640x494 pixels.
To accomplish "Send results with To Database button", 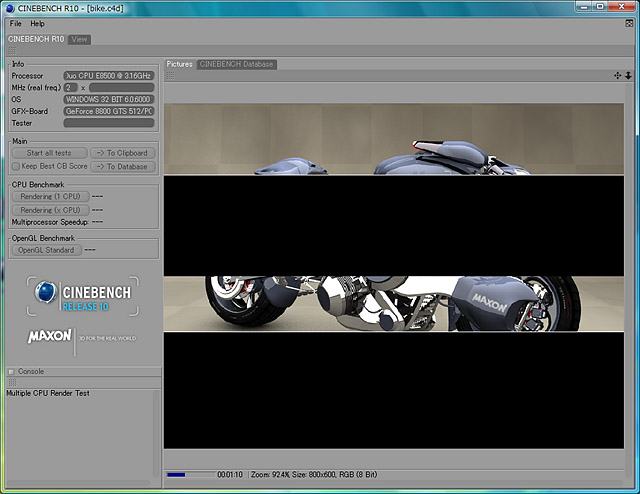I will 123,167.
